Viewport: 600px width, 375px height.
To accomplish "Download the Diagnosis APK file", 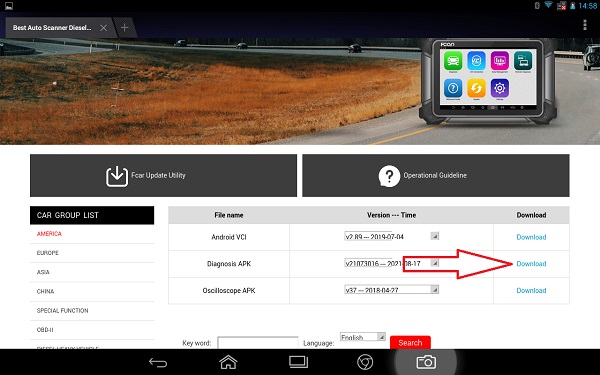I will point(531,264).
